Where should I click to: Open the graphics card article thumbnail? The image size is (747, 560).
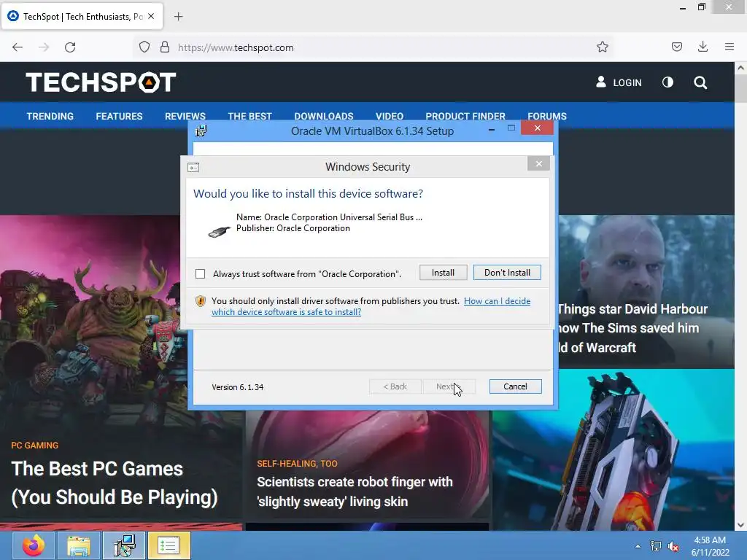pos(614,450)
